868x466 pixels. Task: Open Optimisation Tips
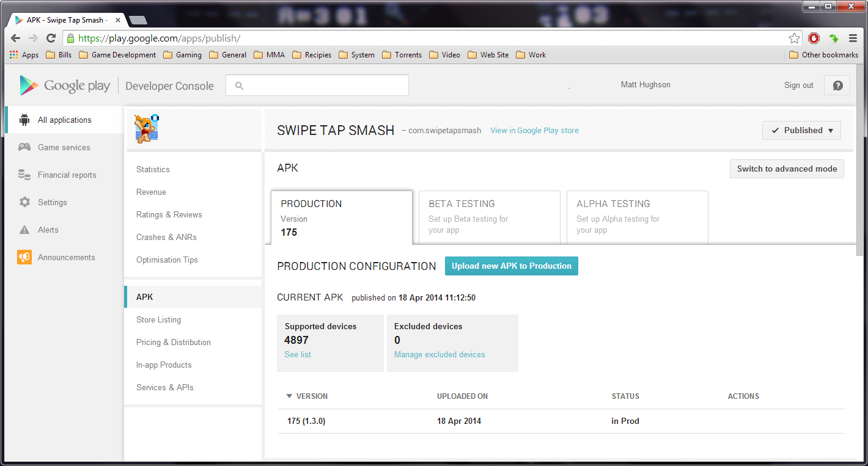point(167,260)
